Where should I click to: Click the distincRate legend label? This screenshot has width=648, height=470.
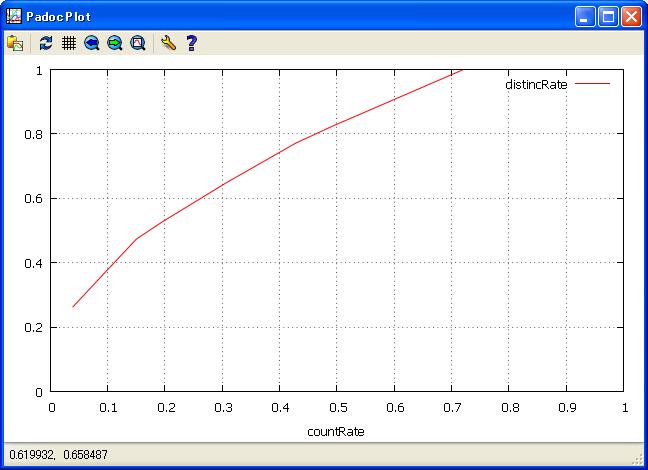[x=536, y=85]
